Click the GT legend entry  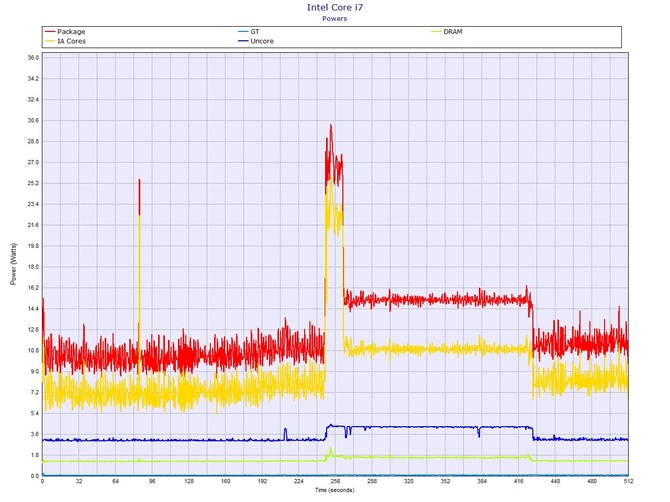point(249,32)
